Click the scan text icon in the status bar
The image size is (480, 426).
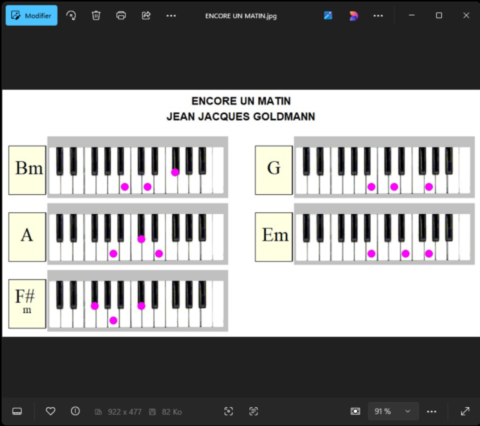pyautogui.click(x=254, y=411)
